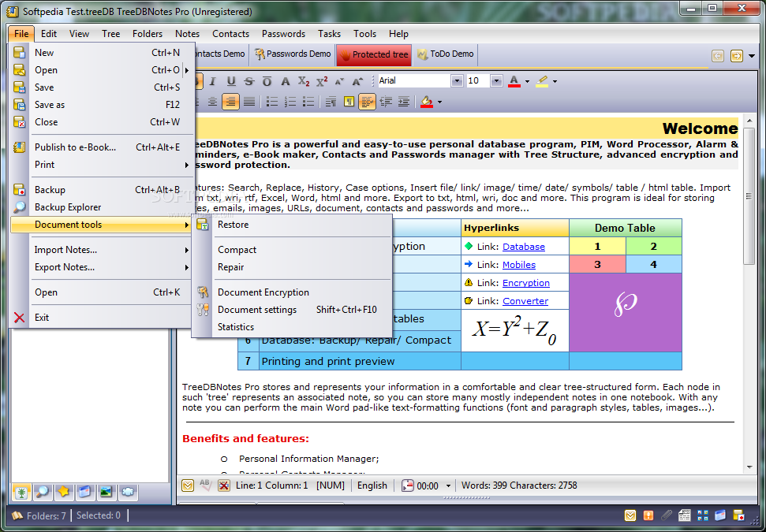Click the navigate forward arrow icon
This screenshot has width=766, height=532.
tap(736, 56)
